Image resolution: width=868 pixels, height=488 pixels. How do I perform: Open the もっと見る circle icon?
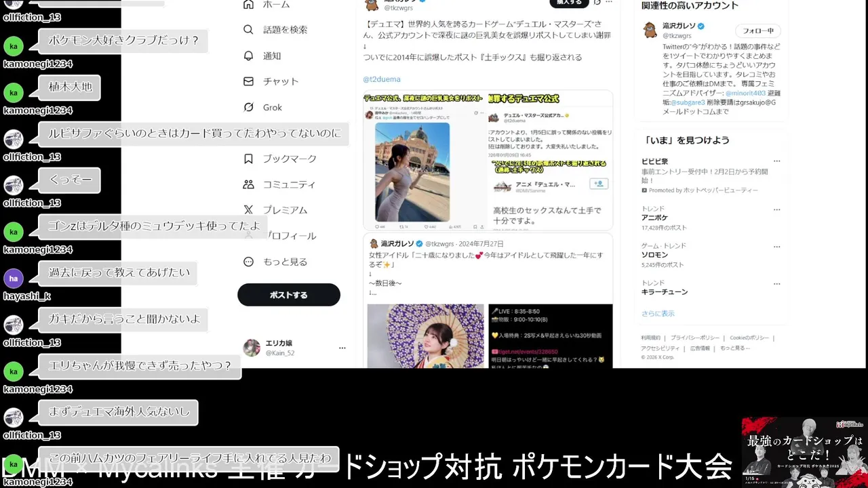[248, 262]
